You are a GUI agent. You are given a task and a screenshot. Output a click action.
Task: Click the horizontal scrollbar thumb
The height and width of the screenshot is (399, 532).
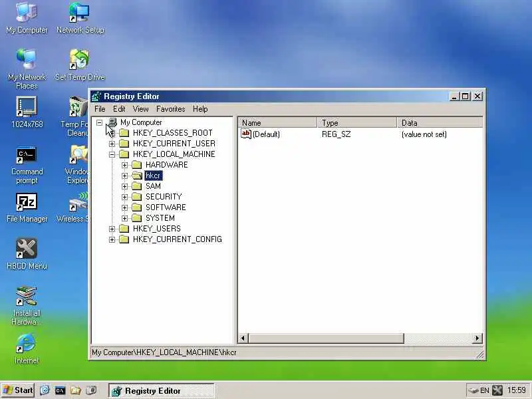click(x=326, y=338)
